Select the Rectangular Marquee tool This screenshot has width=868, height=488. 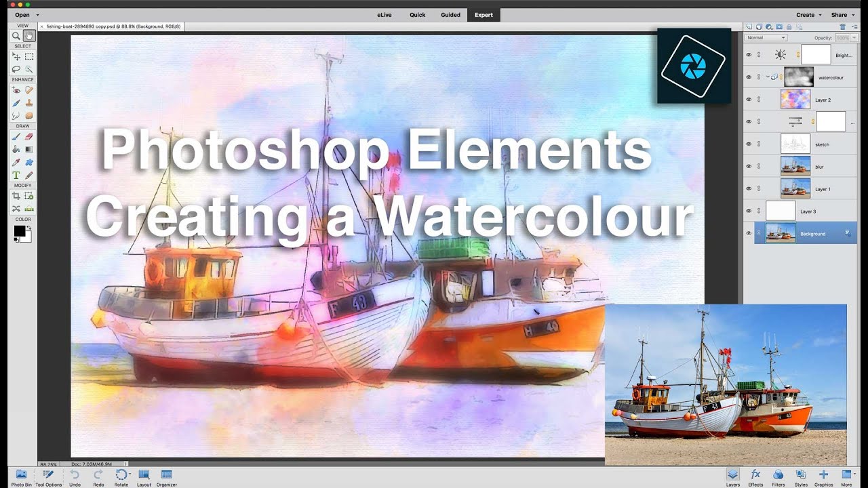click(x=29, y=57)
